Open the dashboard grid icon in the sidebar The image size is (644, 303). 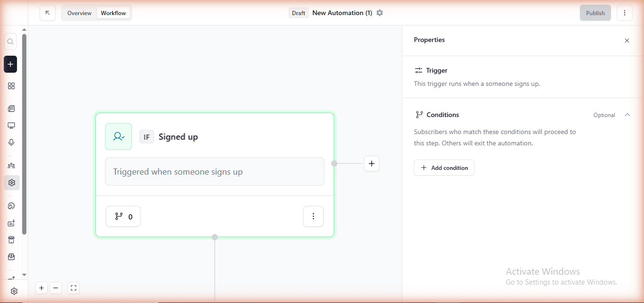coord(11,86)
